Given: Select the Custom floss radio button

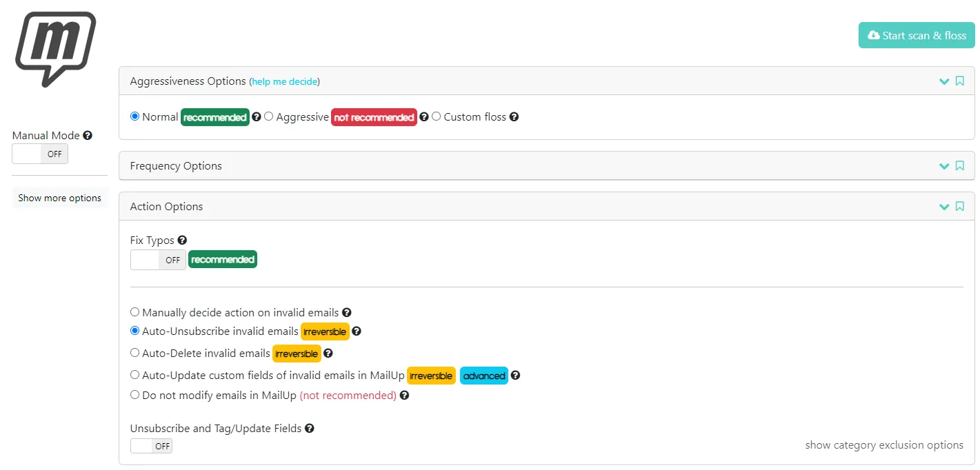Looking at the screenshot, I should click(437, 116).
